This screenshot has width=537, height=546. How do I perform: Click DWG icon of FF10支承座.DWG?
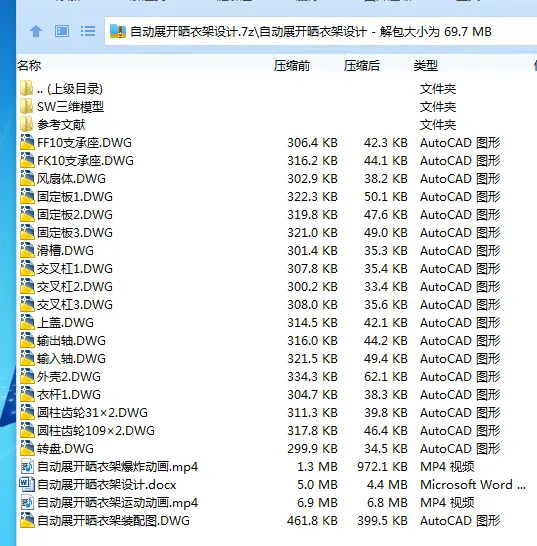(x=27, y=142)
